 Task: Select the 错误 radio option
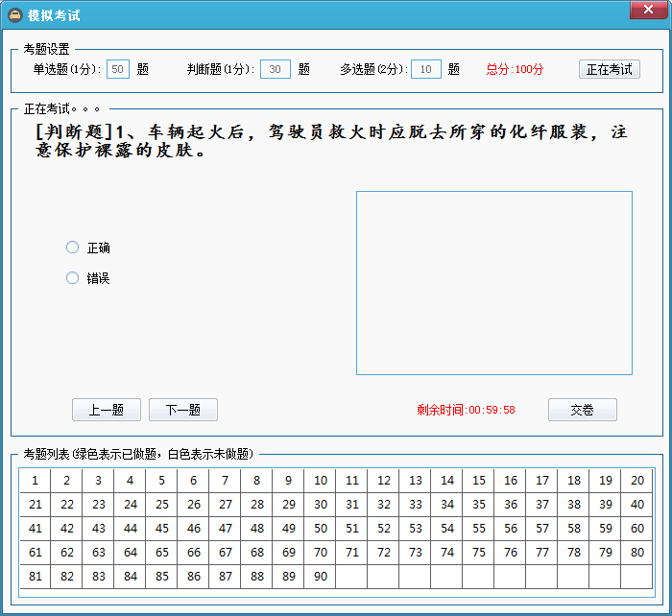point(73,278)
